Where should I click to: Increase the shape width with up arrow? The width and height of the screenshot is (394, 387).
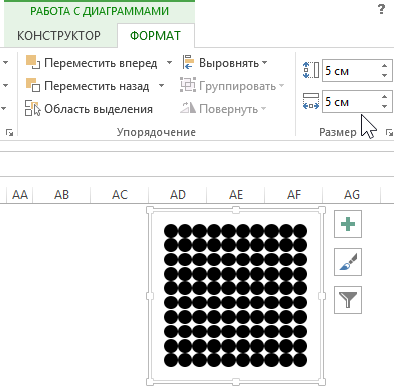coord(385,97)
